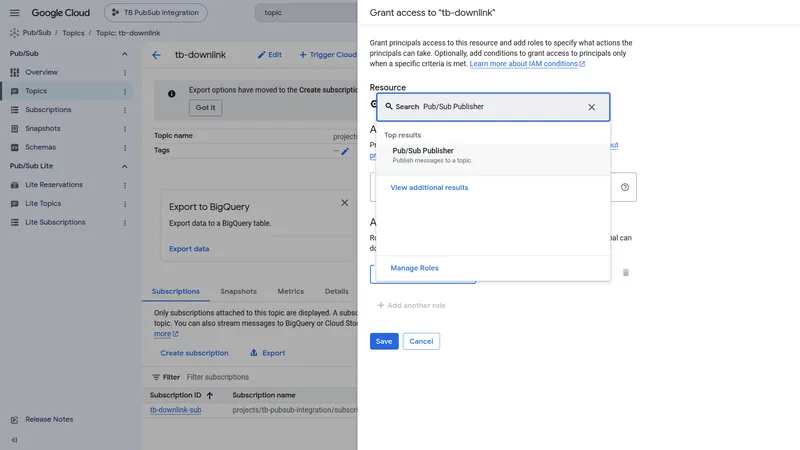This screenshot has height=450, width=800.
Task: Dismiss the notice with Got it
Action: [x=206, y=108]
